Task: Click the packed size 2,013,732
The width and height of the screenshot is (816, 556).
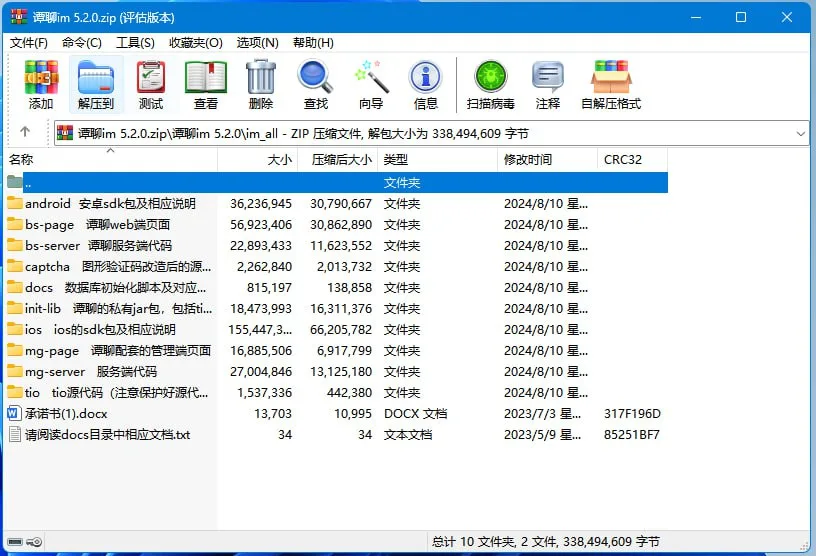Action: [344, 267]
